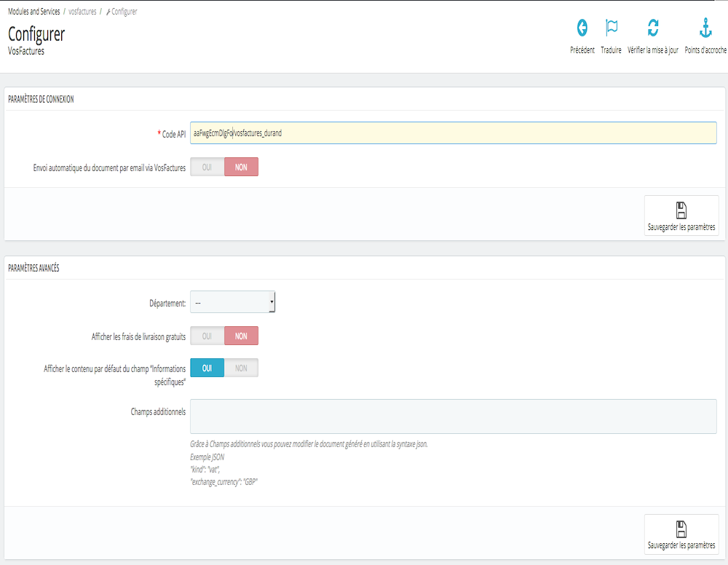Set Afficher les frais de livraison gratuits to OUI
Screen dimensions: 728x565
207,336
